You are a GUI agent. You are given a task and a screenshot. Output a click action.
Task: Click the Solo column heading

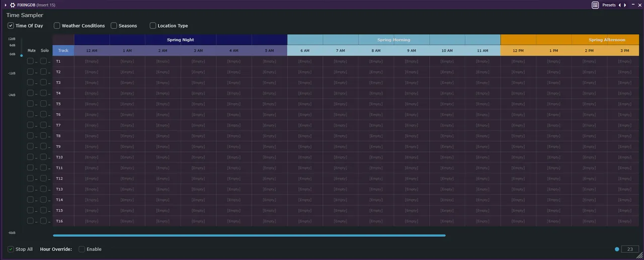tap(45, 50)
